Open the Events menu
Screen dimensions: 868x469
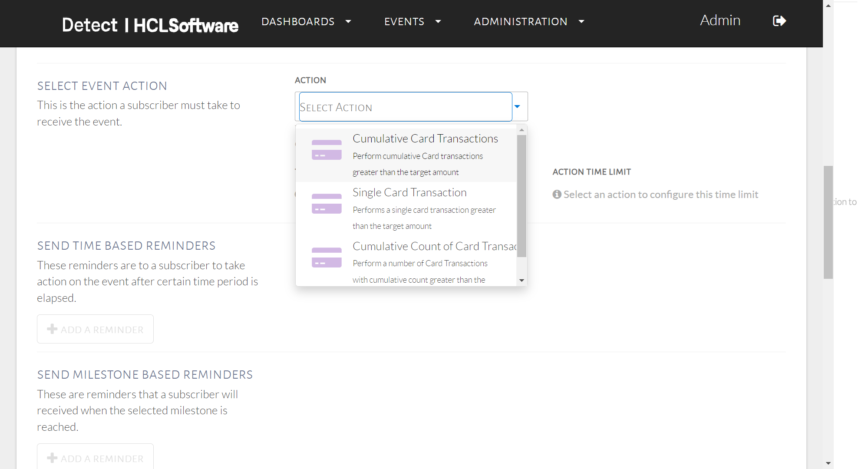[404, 21]
